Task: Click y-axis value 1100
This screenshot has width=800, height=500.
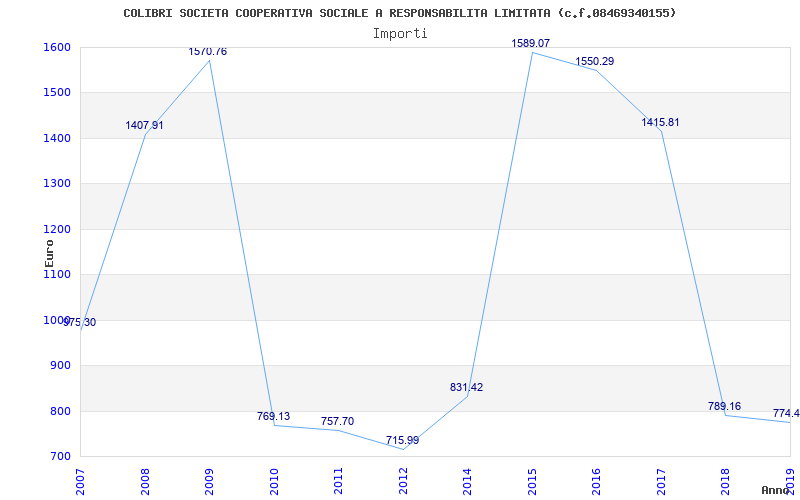Action: [57, 274]
